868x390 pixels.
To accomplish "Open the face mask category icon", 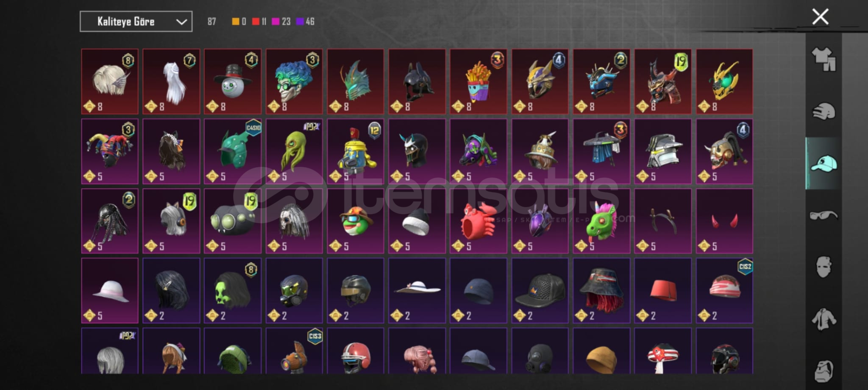I will pos(824,267).
